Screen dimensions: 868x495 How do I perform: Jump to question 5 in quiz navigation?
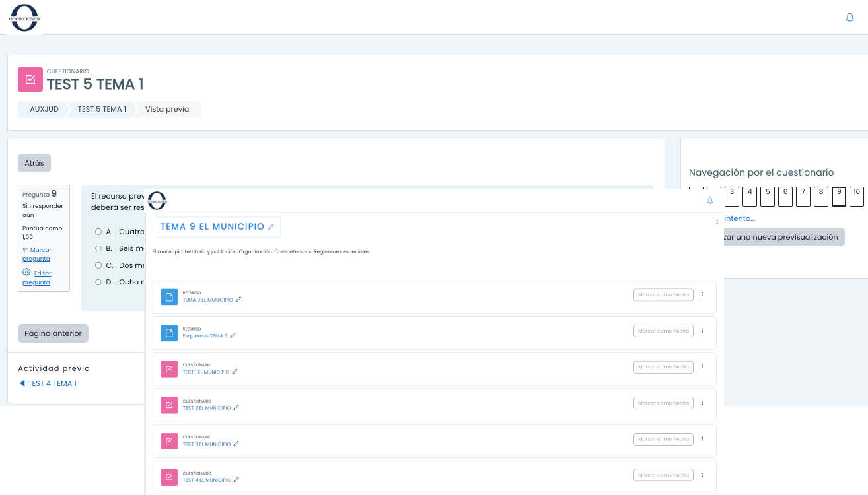tap(768, 196)
